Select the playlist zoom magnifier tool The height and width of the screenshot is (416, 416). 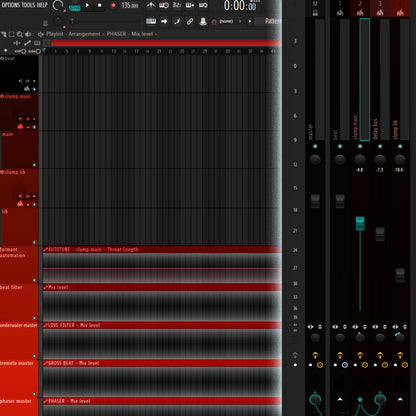(20, 34)
